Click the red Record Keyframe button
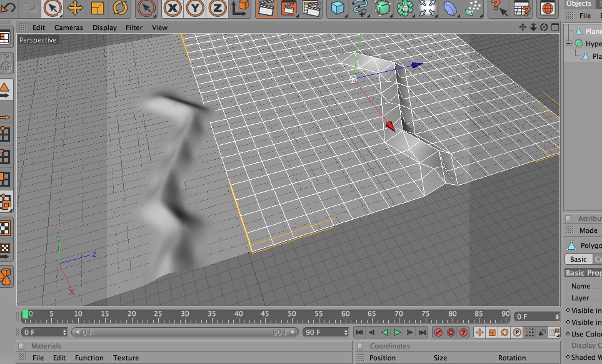Image resolution: width=602 pixels, height=364 pixels. (438, 333)
